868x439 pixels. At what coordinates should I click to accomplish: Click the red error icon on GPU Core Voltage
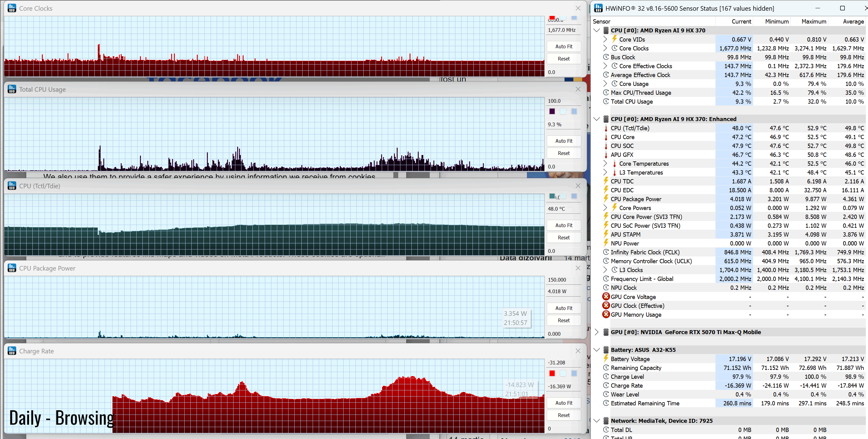[x=606, y=296]
